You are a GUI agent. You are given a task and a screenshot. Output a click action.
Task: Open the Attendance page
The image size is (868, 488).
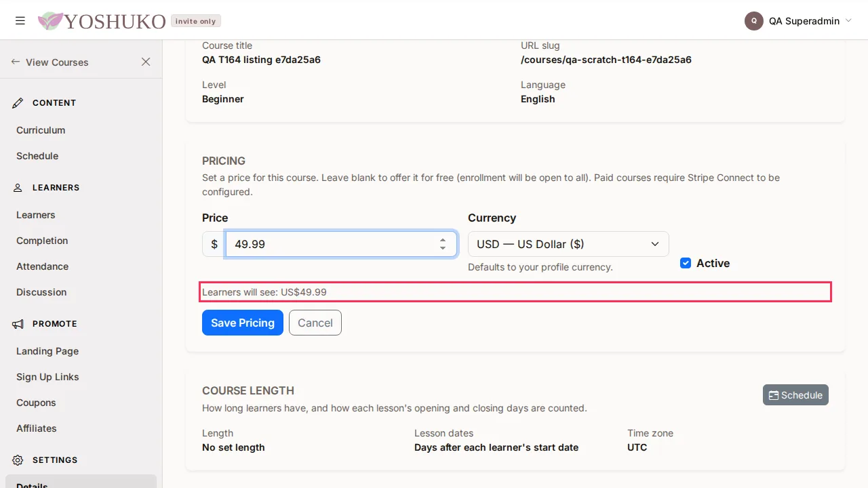[x=42, y=266]
